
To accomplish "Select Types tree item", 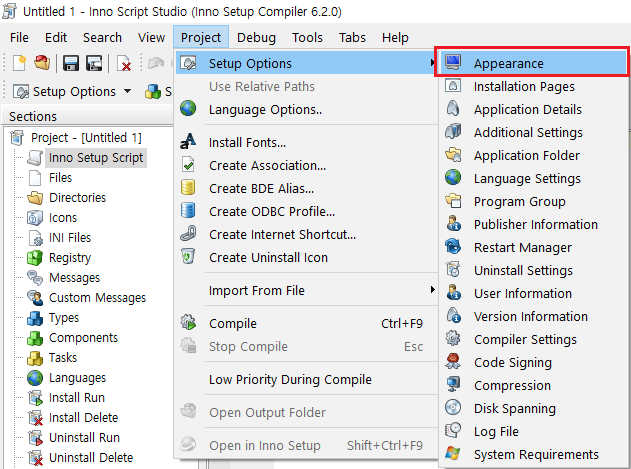I will [64, 318].
